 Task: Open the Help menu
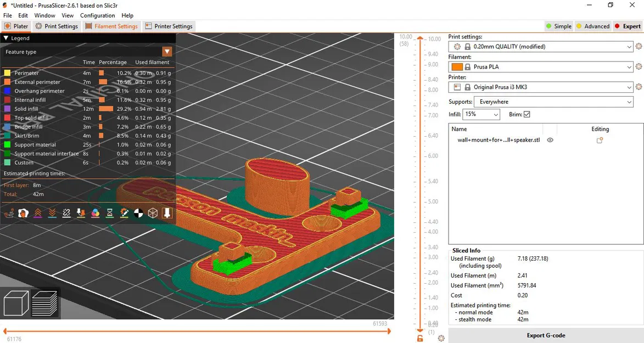[x=127, y=15]
